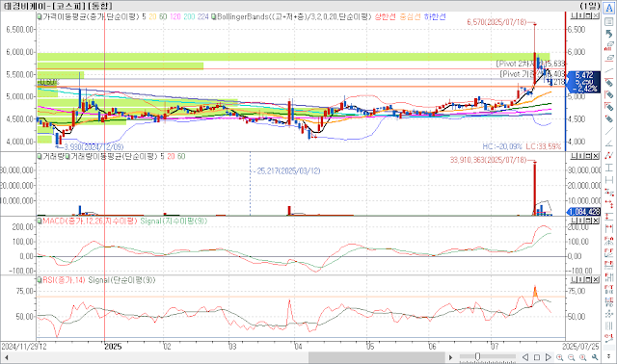Close the MACD panel with X

[596, 221]
